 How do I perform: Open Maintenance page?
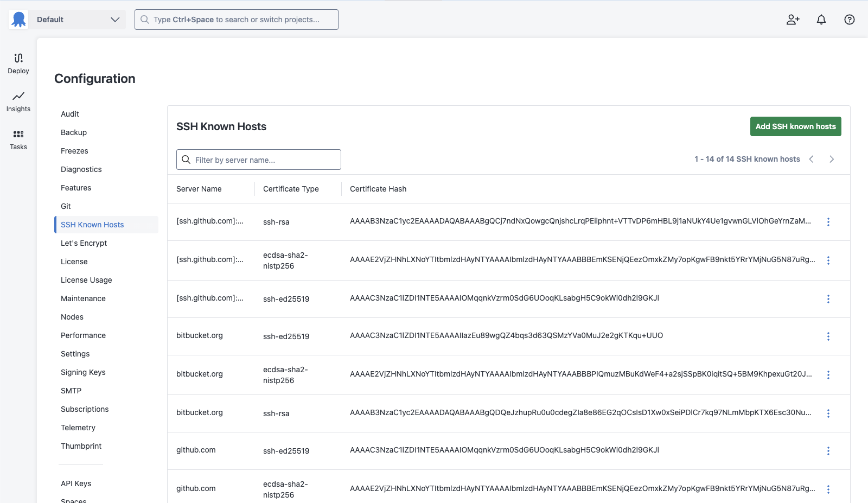pyautogui.click(x=83, y=298)
